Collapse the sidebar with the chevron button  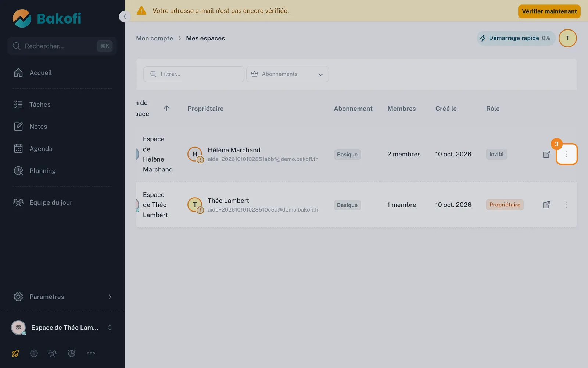tap(125, 17)
